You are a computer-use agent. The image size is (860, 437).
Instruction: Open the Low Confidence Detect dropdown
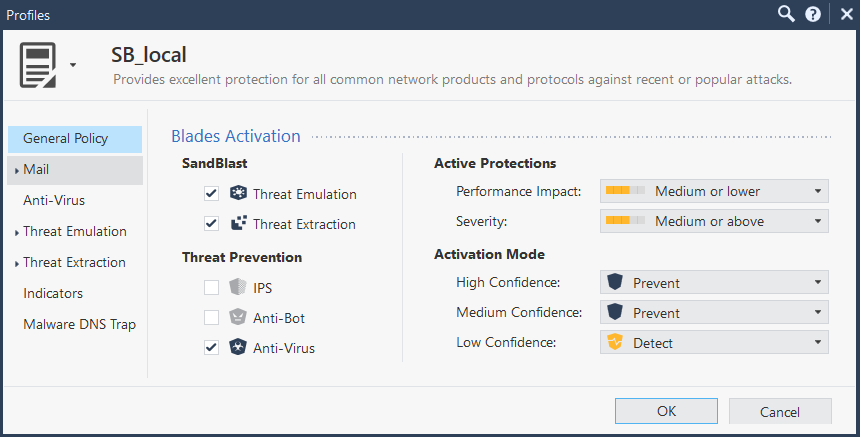click(714, 343)
